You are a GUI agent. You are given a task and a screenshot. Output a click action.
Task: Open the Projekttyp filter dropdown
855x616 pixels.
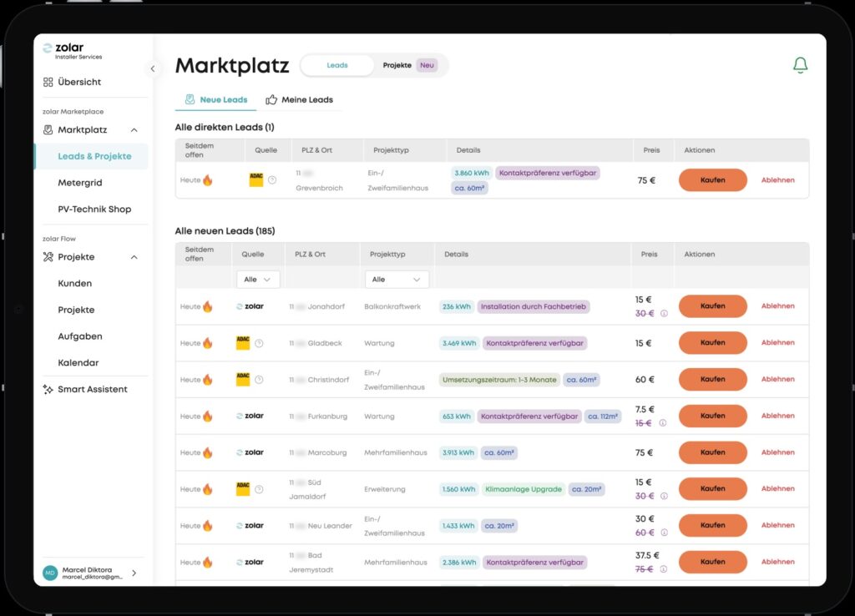[x=397, y=280]
